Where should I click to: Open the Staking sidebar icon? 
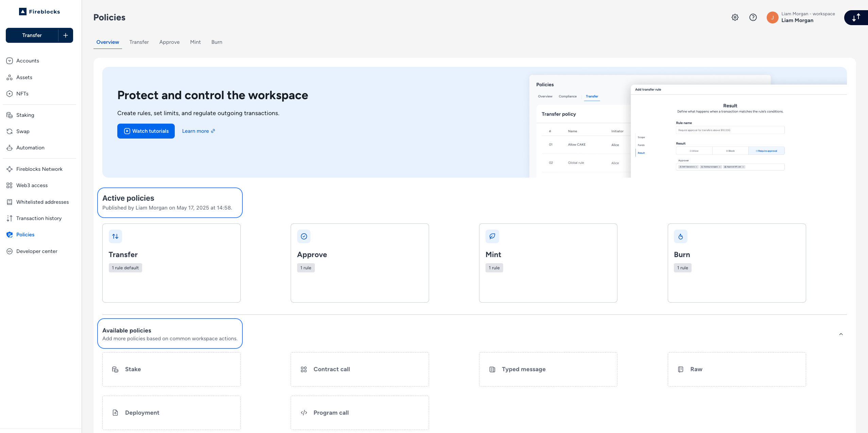[x=10, y=115]
